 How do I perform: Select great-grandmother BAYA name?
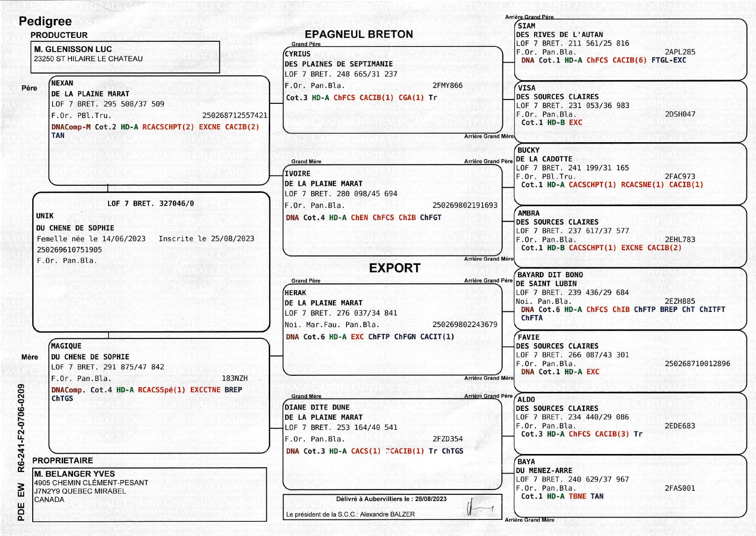pyautogui.click(x=526, y=462)
